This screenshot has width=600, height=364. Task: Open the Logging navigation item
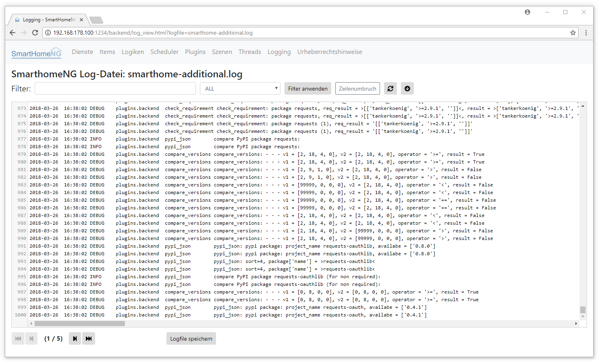pyautogui.click(x=279, y=52)
